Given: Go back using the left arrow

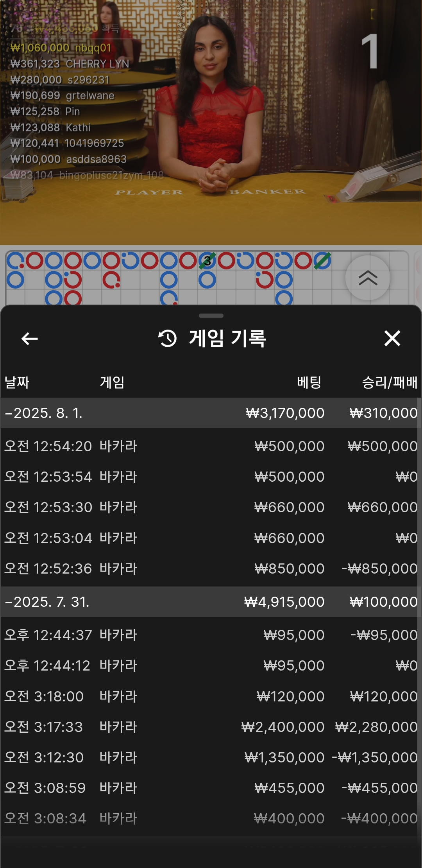Looking at the screenshot, I should point(29,339).
